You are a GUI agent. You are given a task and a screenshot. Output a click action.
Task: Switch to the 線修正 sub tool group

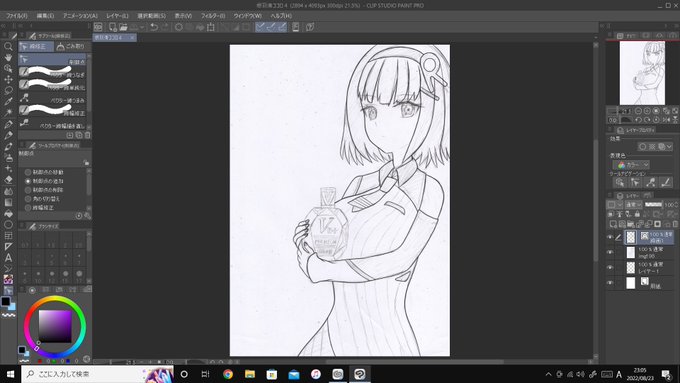tap(36, 46)
